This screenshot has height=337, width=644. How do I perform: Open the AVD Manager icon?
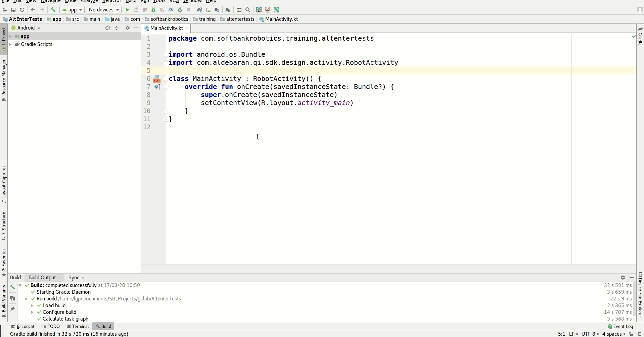point(208,10)
